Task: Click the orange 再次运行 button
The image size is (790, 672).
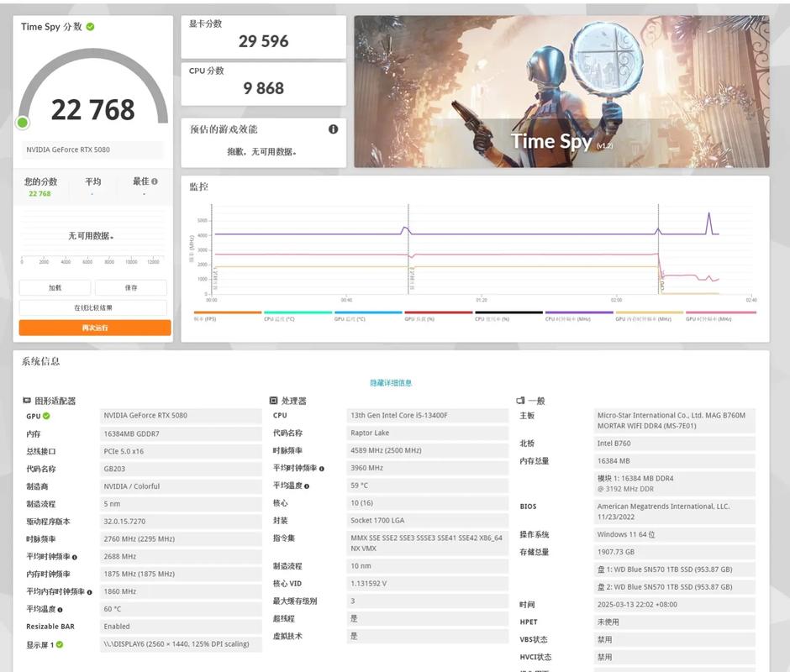Action: [x=95, y=328]
